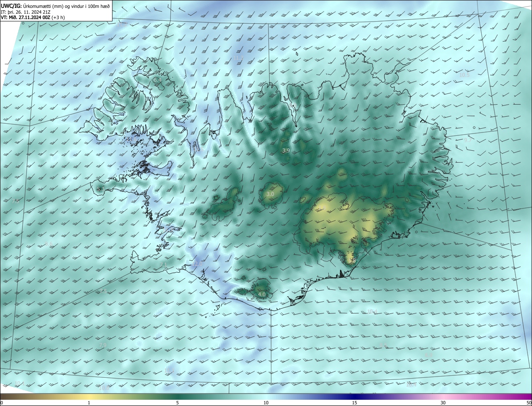The width and height of the screenshot is (532, 406).
Task: Click the 'IT: þri. 26. 11. 2024 21Z' line
Action: click(25, 12)
